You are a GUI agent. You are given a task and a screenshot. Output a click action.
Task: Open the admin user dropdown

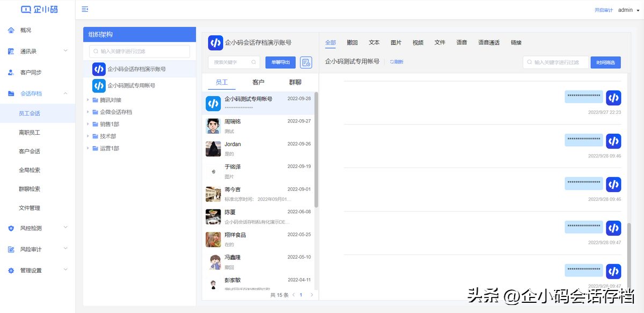629,10
